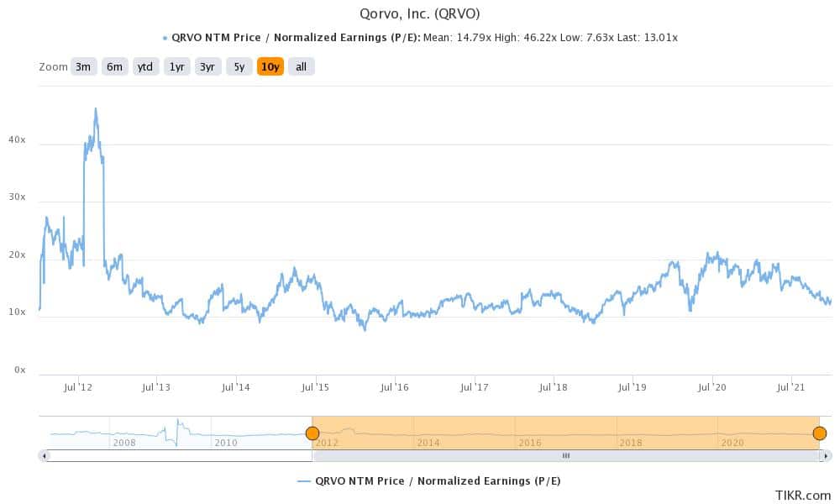Click the navigator scrollbar left arrow

tap(45, 456)
